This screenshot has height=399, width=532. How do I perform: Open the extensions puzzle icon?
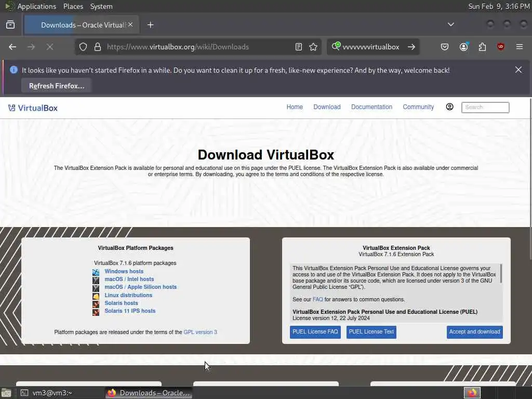(x=482, y=47)
